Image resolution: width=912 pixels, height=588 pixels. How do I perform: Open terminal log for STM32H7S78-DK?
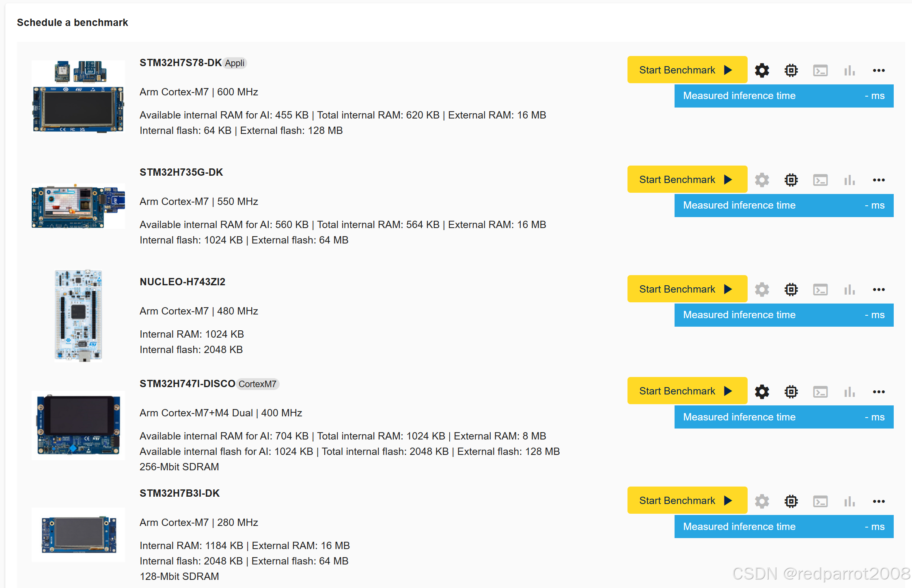click(x=820, y=71)
